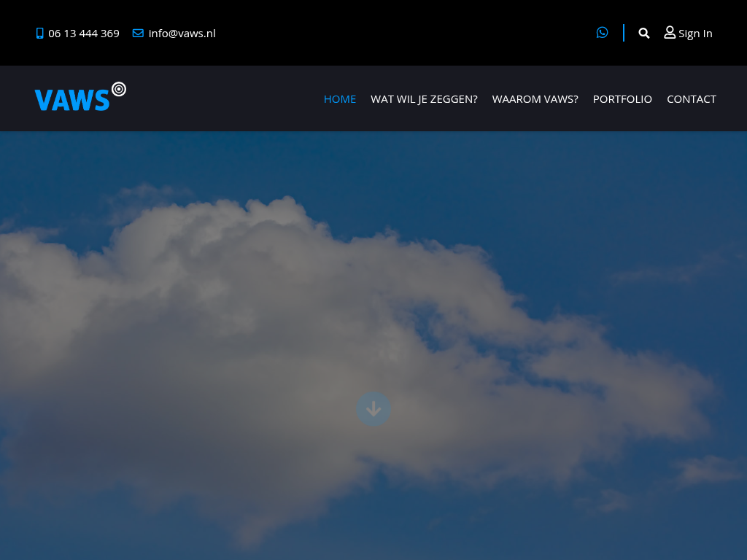
Task: Click the user profile icon
Action: pyautogui.click(x=670, y=33)
